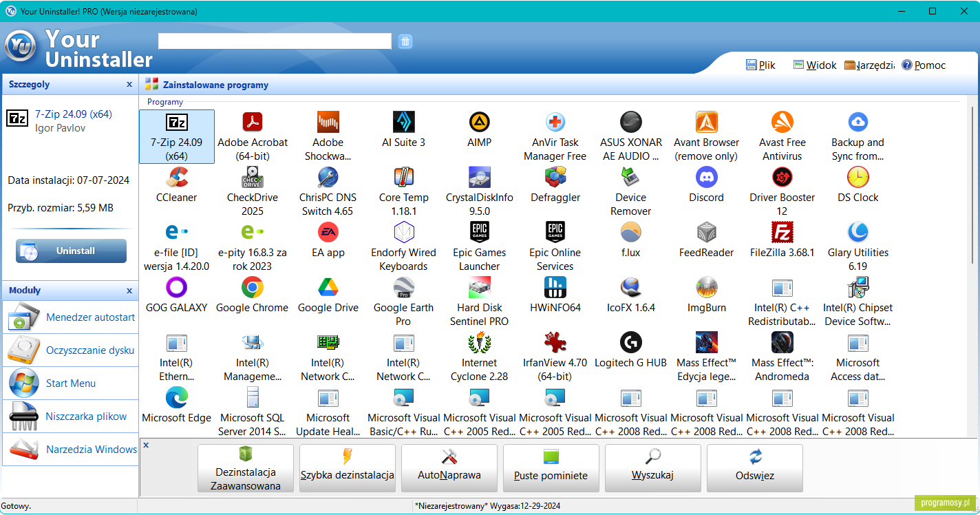Select the Avant Browser (remove only) icon
980x515 pixels.
click(x=707, y=123)
